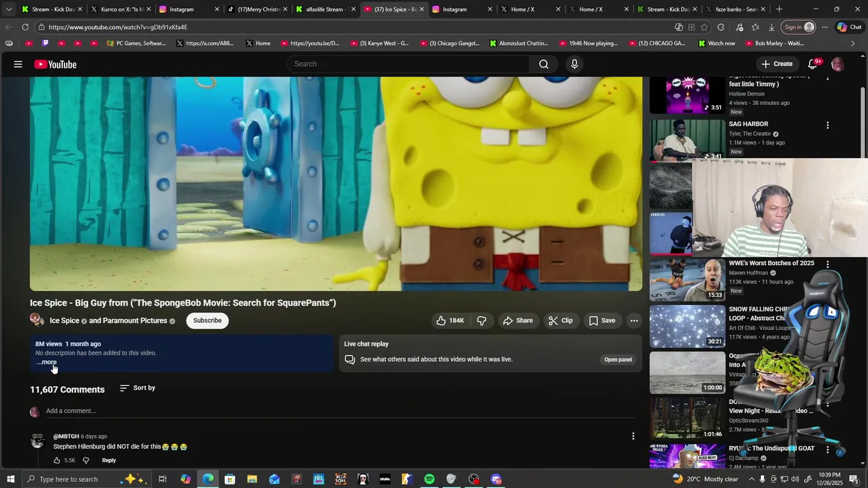The height and width of the screenshot is (488, 868).
Task: Go to the YouTube home logo
Action: click(56, 64)
